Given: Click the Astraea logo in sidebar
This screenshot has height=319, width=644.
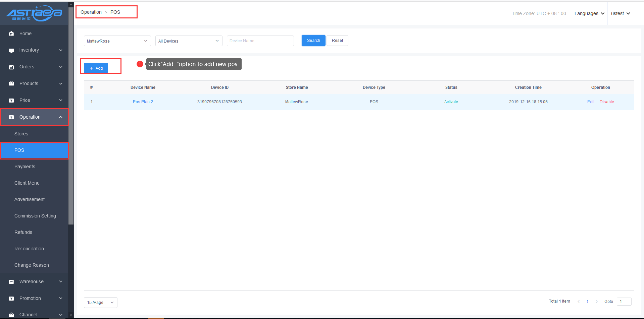Looking at the screenshot, I should pyautogui.click(x=34, y=13).
